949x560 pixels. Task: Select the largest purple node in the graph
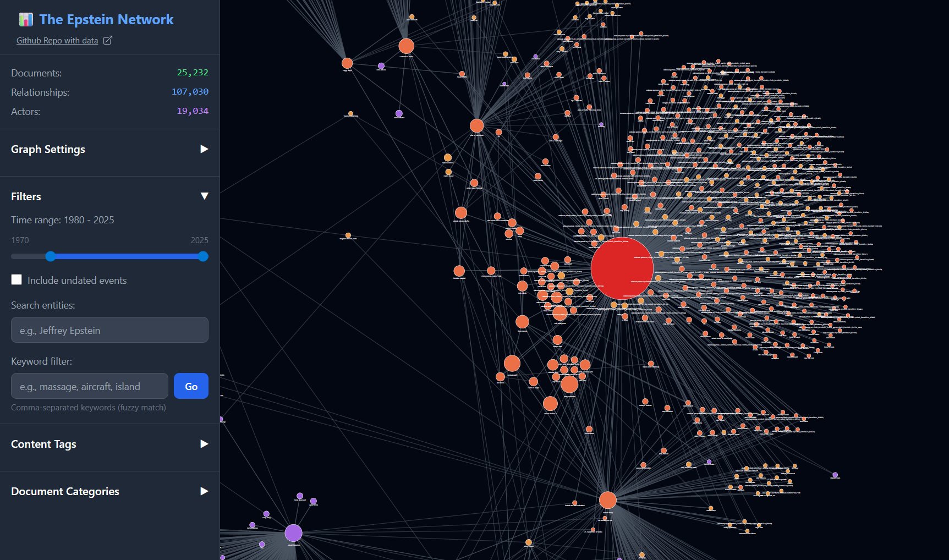(293, 533)
